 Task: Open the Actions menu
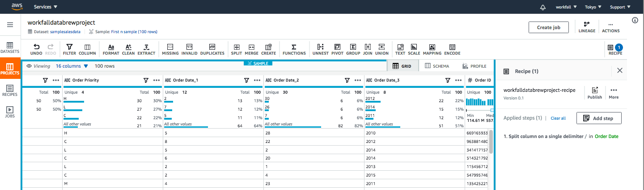[610, 27]
